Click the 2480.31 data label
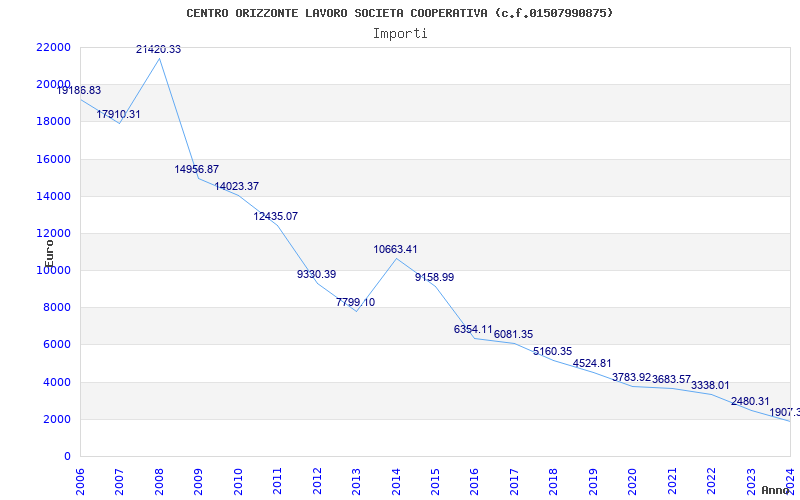 750,402
